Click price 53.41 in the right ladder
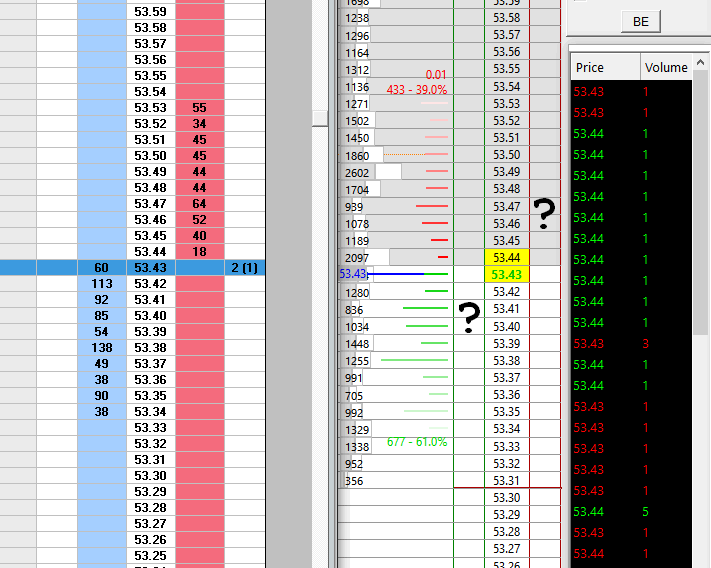 coord(506,309)
